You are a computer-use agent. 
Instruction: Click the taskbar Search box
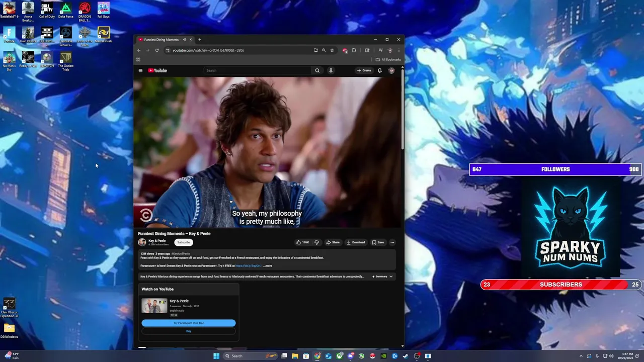[250, 356]
